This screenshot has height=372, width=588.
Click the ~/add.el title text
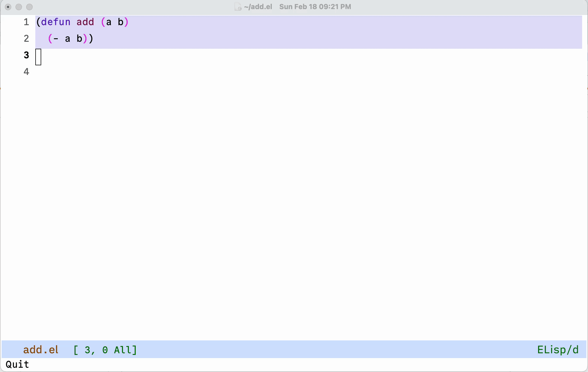(x=258, y=7)
